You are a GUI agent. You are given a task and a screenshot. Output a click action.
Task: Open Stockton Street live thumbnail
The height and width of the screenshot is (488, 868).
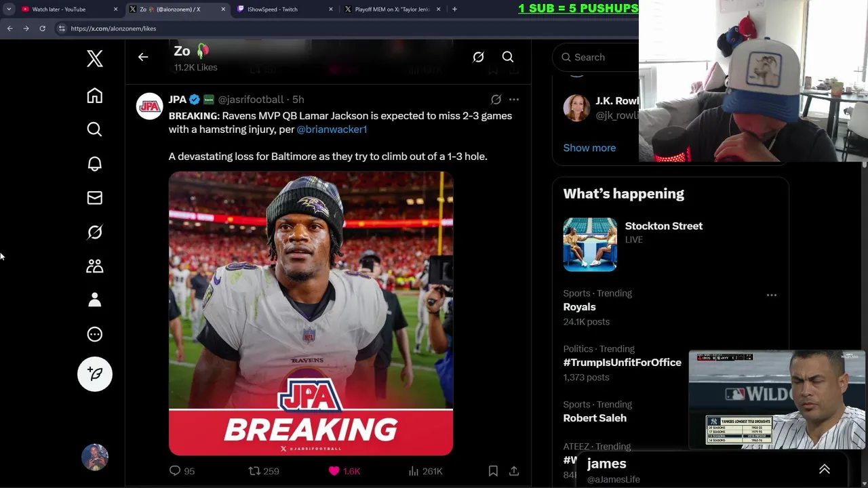click(590, 245)
